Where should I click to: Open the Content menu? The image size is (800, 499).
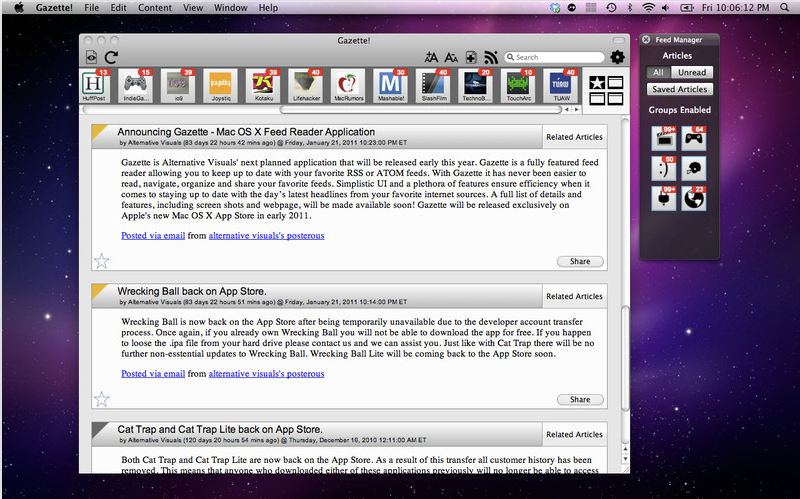pyautogui.click(x=155, y=8)
